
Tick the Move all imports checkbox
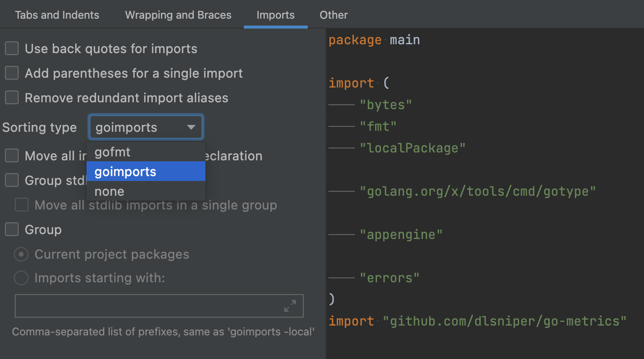(x=12, y=156)
